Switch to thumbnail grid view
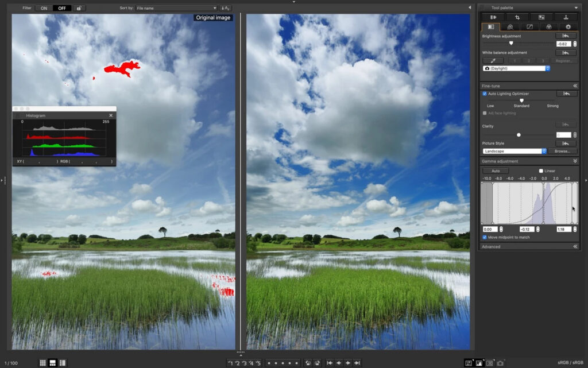 [x=42, y=363]
